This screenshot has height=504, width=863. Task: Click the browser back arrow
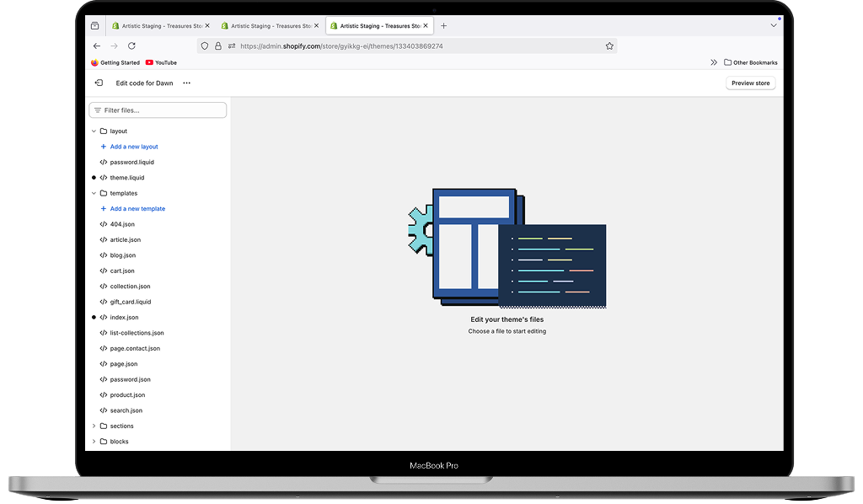[97, 46]
